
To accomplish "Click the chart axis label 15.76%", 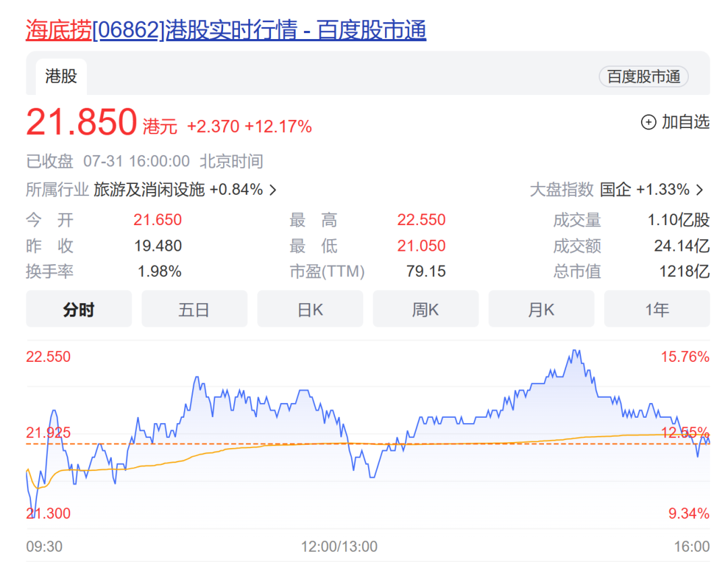I will point(685,357).
